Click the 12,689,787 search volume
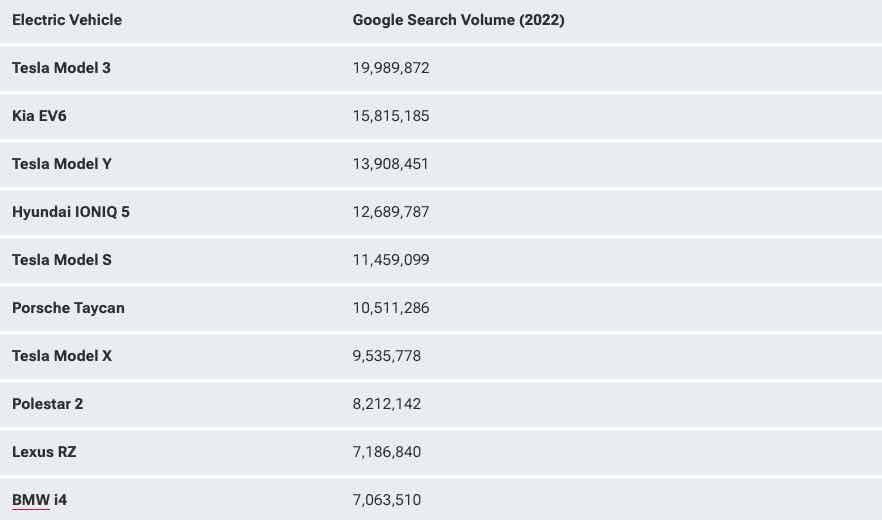Viewport: 882px width, 520px height. (391, 212)
